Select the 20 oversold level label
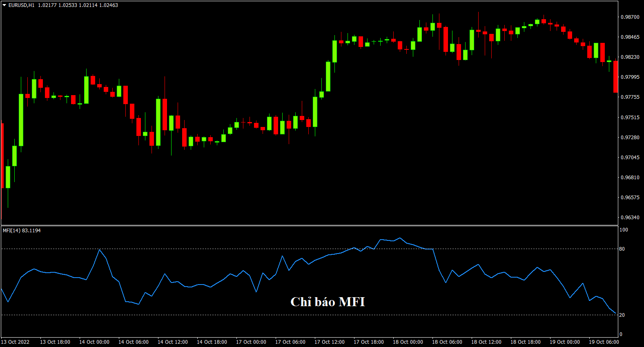Viewport: 644px width, 347px height. point(622,315)
